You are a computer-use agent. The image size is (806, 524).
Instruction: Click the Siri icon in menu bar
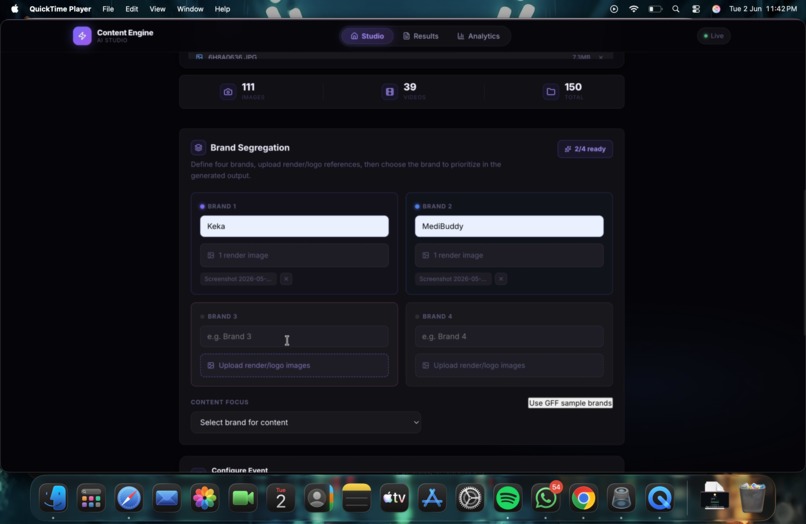click(x=716, y=9)
